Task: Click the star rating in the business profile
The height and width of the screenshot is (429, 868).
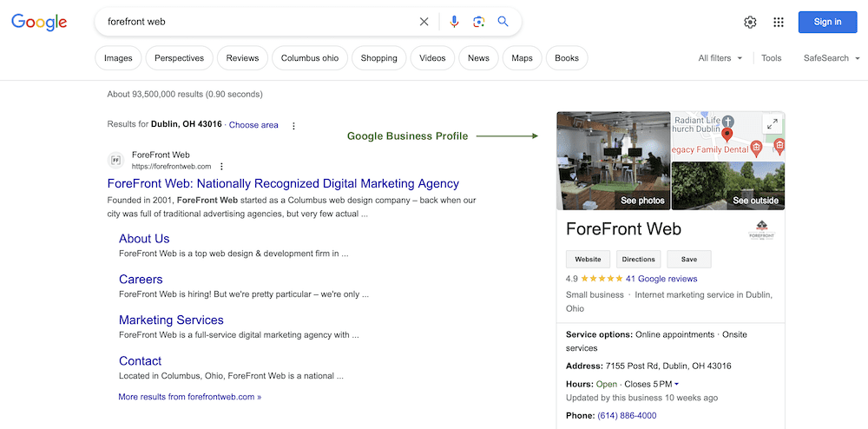Action: (602, 279)
